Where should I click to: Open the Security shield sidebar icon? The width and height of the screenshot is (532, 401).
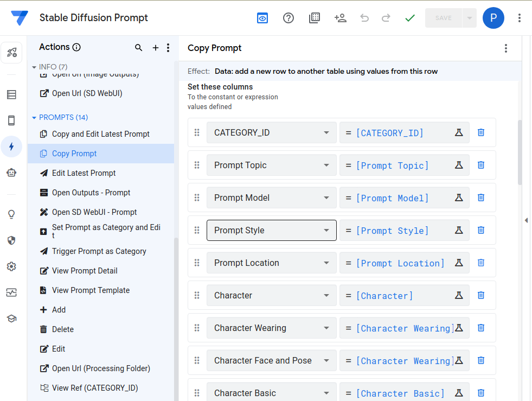tap(11, 240)
